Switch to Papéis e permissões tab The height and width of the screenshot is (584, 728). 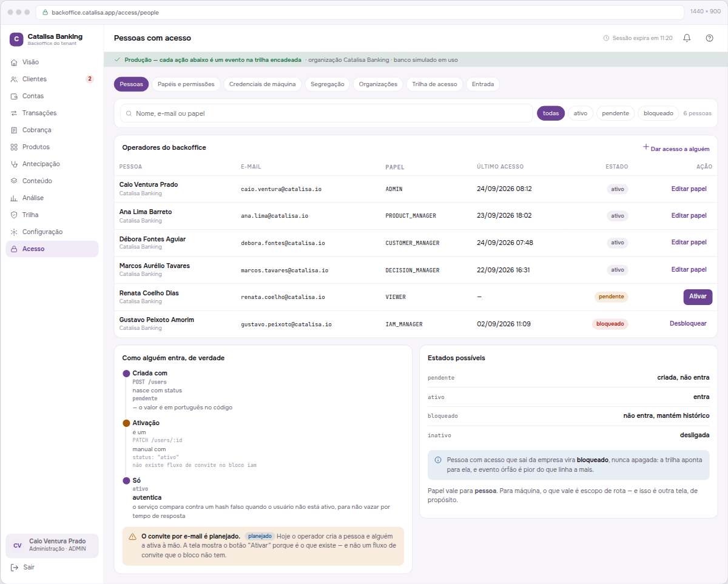tap(186, 84)
